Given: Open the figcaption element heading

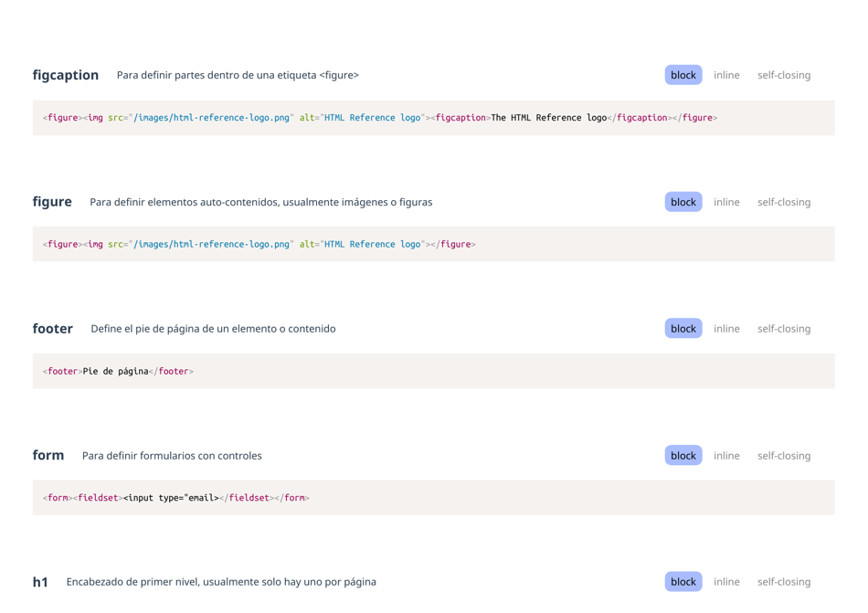Looking at the screenshot, I should tap(65, 75).
